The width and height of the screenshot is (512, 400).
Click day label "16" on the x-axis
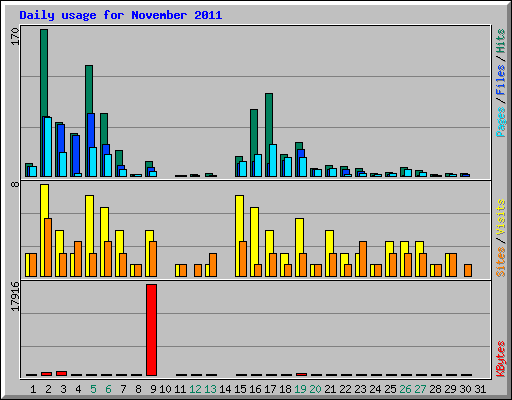pyautogui.click(x=255, y=389)
